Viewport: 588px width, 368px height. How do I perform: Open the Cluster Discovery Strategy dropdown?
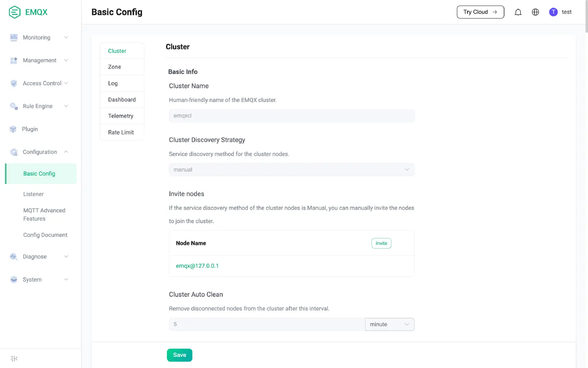coord(291,170)
